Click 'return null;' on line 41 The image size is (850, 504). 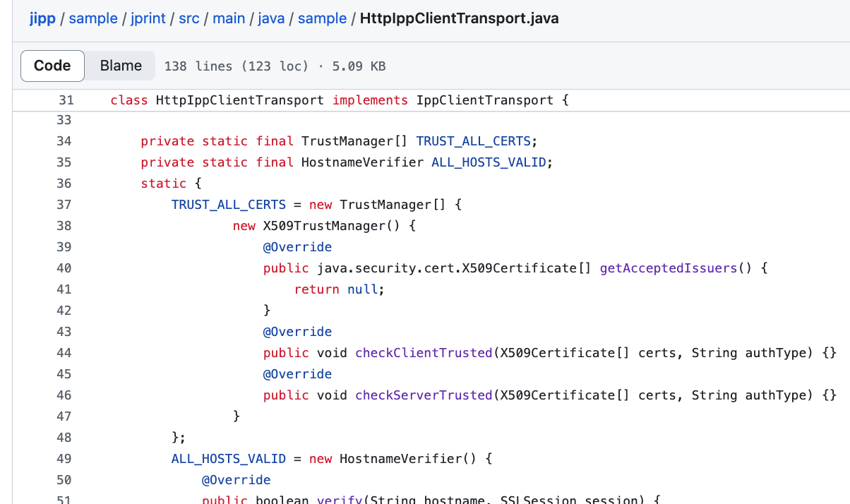pyautogui.click(x=340, y=289)
